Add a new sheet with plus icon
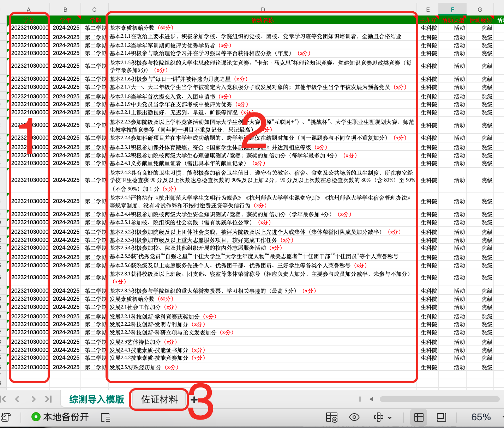 [x=194, y=399]
